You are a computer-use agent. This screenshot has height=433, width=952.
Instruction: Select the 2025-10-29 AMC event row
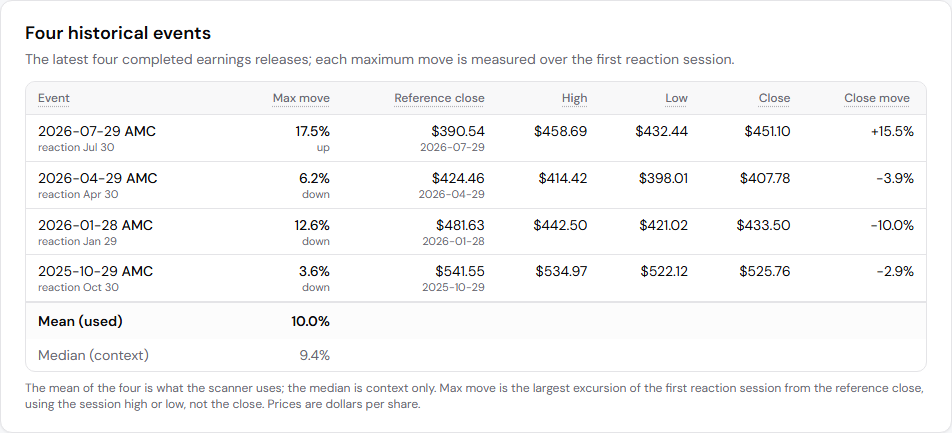[476, 278]
